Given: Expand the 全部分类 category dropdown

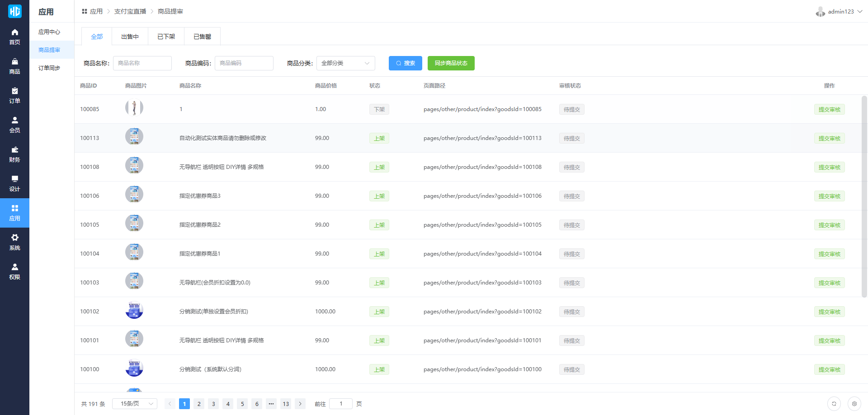Looking at the screenshot, I should [x=345, y=63].
